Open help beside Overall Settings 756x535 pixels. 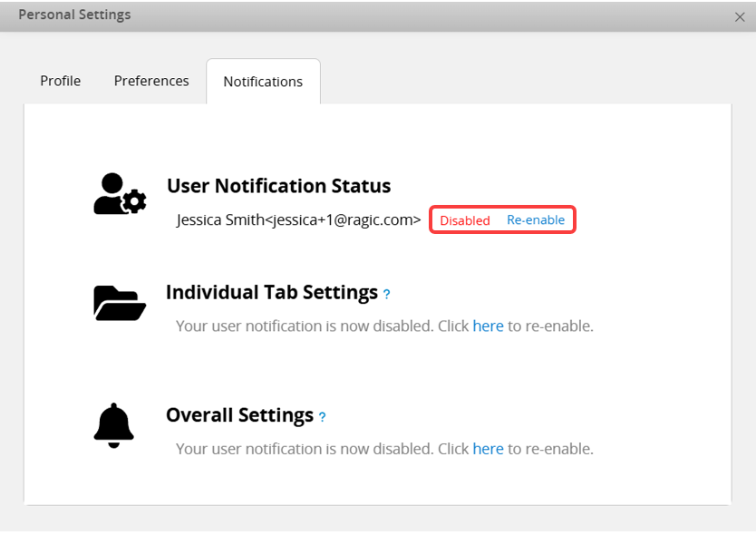click(322, 417)
